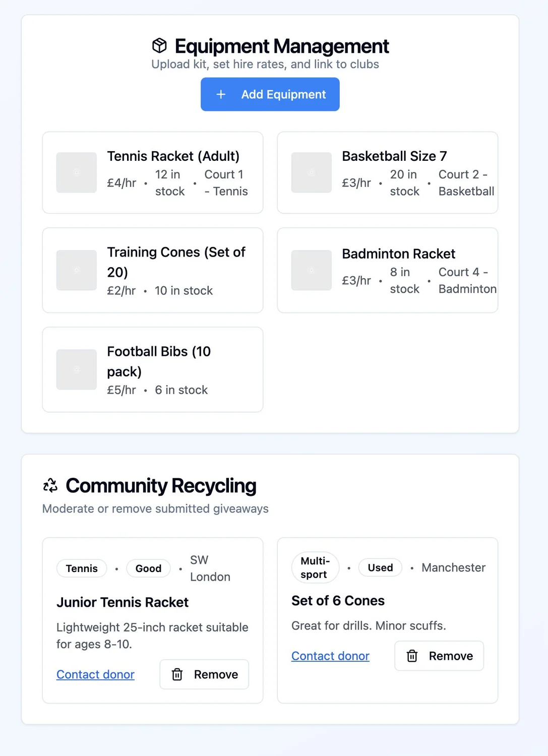Click the Multi-sport category tag
The width and height of the screenshot is (548, 756).
pos(315,568)
